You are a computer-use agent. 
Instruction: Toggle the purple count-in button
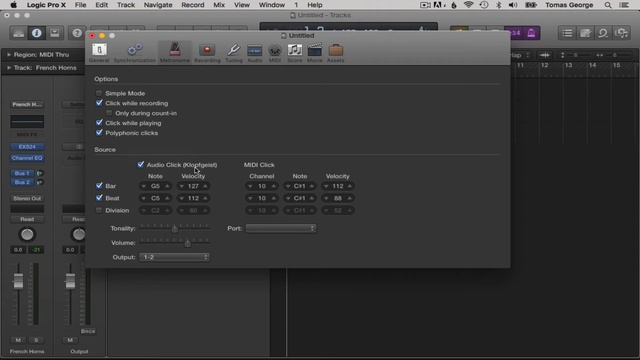coord(516,33)
